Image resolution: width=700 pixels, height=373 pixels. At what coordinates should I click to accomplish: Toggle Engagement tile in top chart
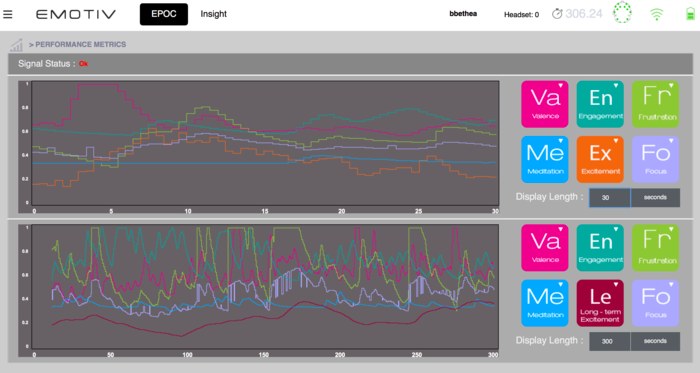[600, 104]
